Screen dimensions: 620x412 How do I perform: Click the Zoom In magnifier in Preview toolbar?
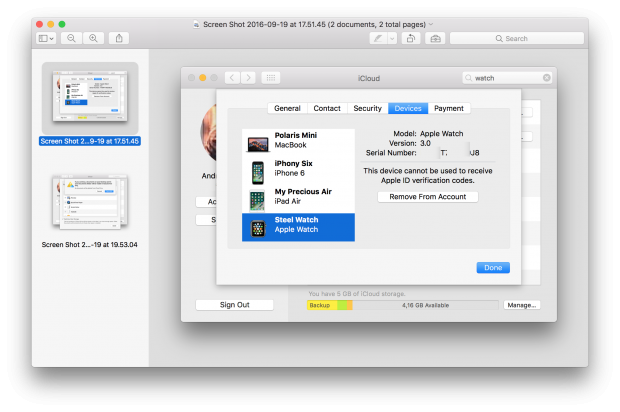(94, 38)
